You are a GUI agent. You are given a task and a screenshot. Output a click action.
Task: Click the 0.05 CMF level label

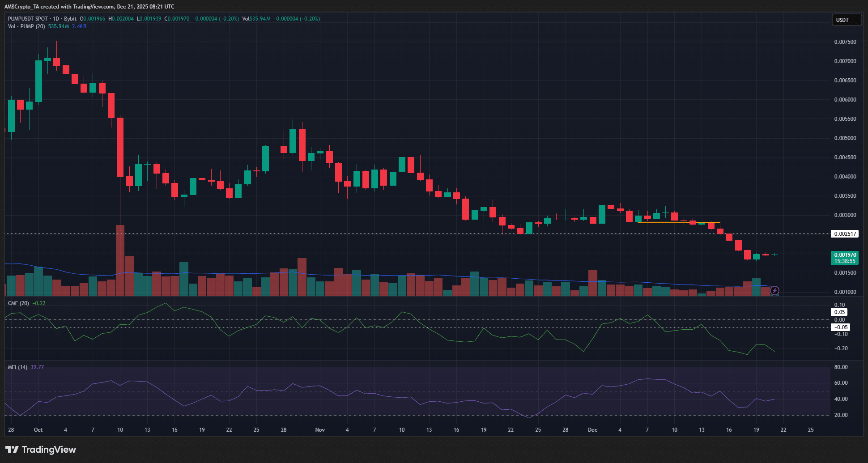point(839,312)
